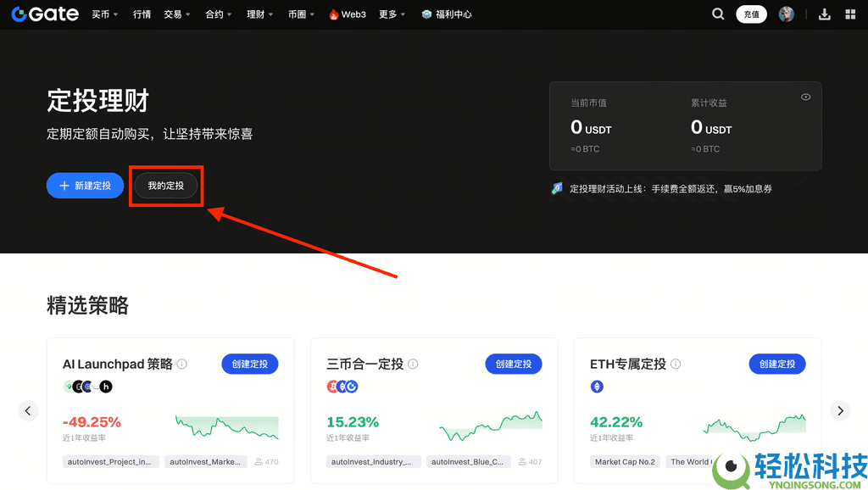Click the Gate logo

click(44, 14)
